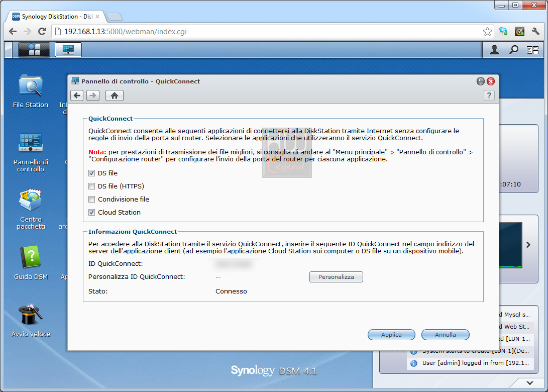
Task: Close the Synology DiskStation browser tab
Action: pyautogui.click(x=97, y=17)
